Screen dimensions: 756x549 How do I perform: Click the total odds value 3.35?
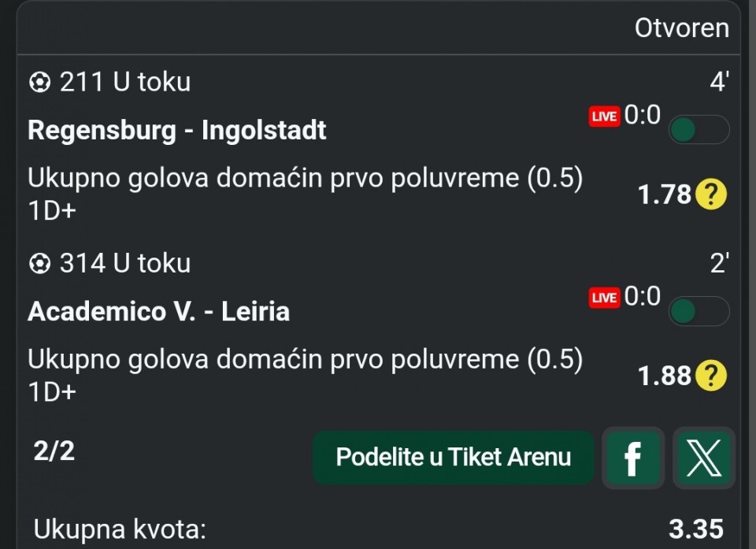click(x=695, y=529)
